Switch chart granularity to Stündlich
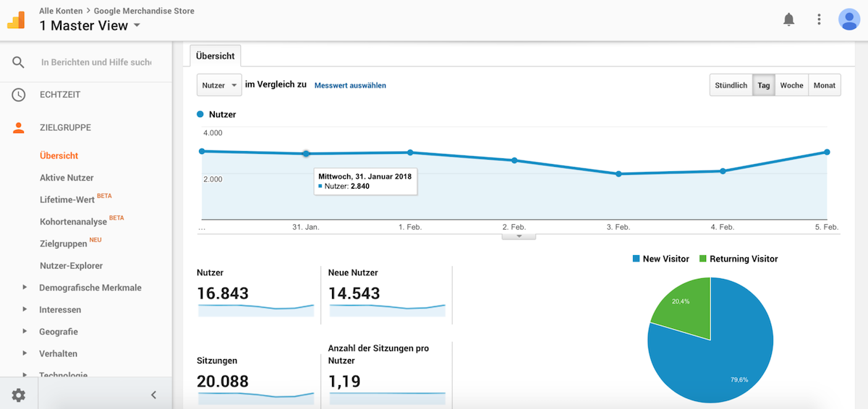 point(731,85)
